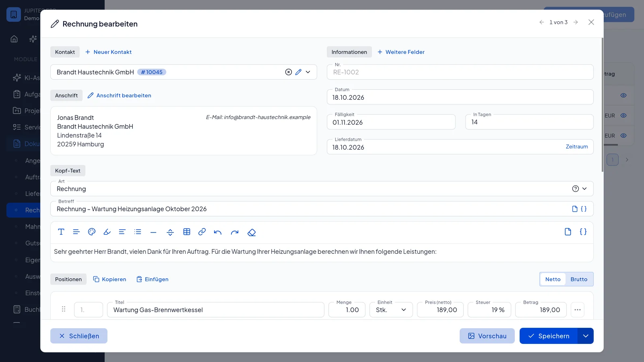Insert a horizontal line in editor
The width and height of the screenshot is (644, 362).
[153, 232]
